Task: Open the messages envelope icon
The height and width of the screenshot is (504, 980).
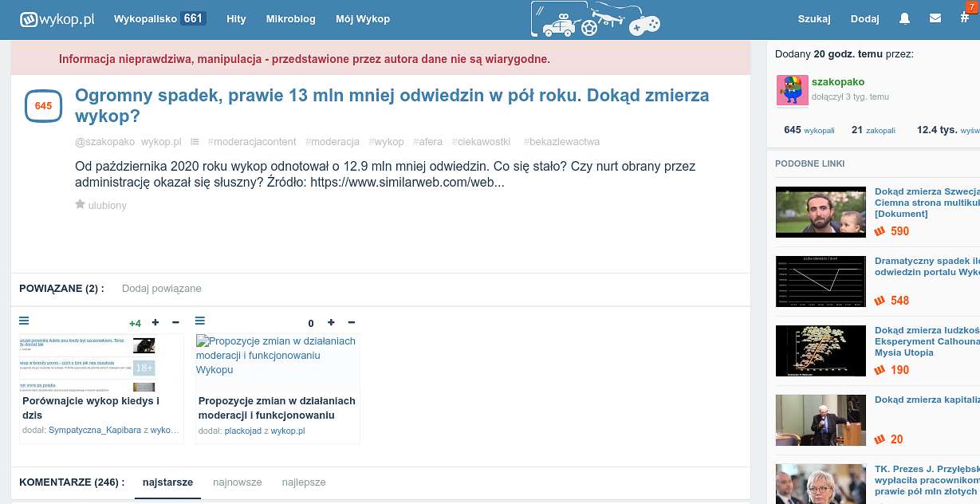Action: pos(935,18)
